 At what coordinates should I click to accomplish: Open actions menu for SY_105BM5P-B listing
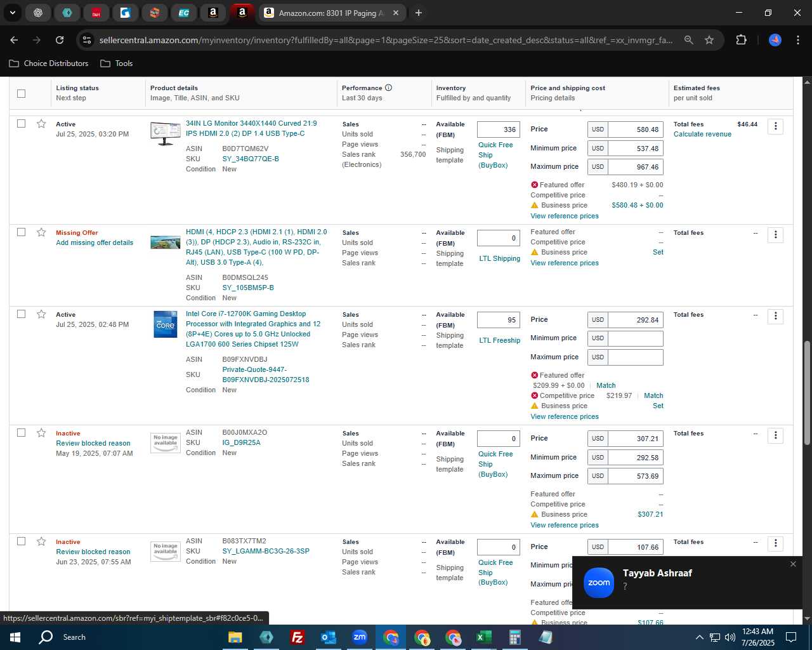tap(775, 235)
